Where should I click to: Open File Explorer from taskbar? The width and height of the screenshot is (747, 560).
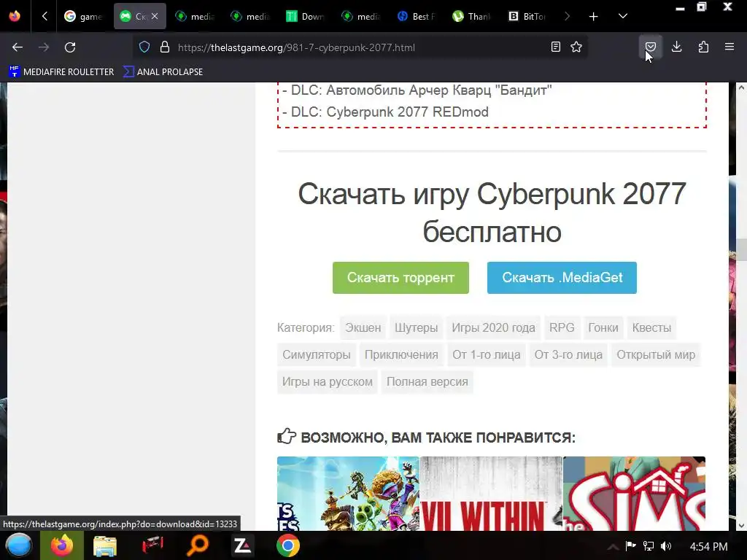pyautogui.click(x=105, y=545)
